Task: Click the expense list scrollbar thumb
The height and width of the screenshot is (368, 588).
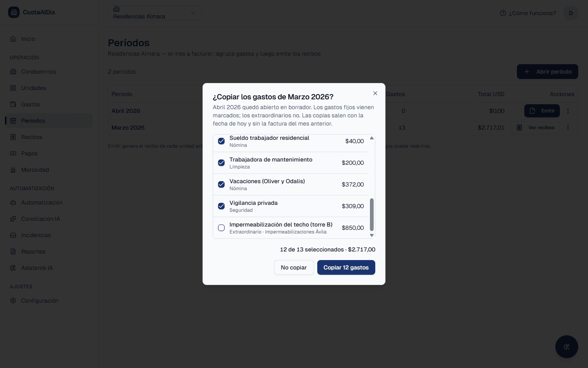Action: [372, 215]
